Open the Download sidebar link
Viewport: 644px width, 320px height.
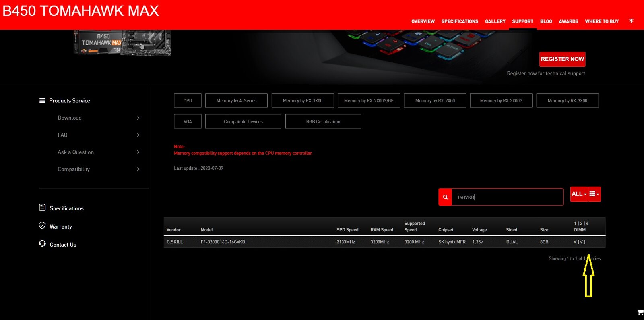click(70, 118)
